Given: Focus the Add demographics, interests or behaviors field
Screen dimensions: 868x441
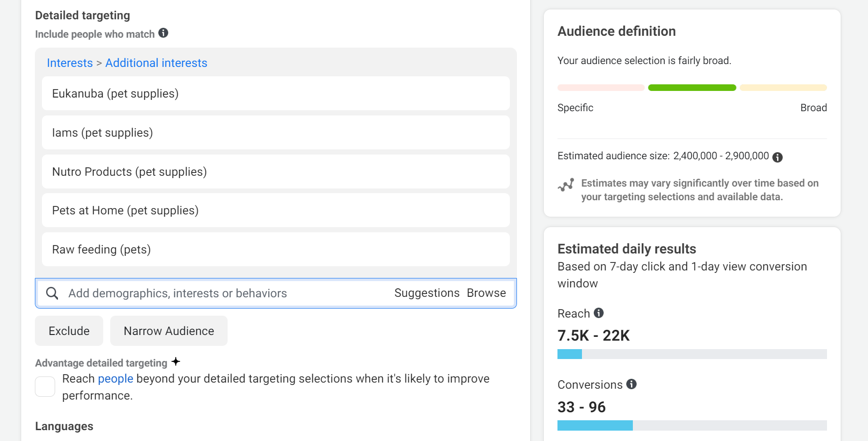Looking at the screenshot, I should point(276,293).
